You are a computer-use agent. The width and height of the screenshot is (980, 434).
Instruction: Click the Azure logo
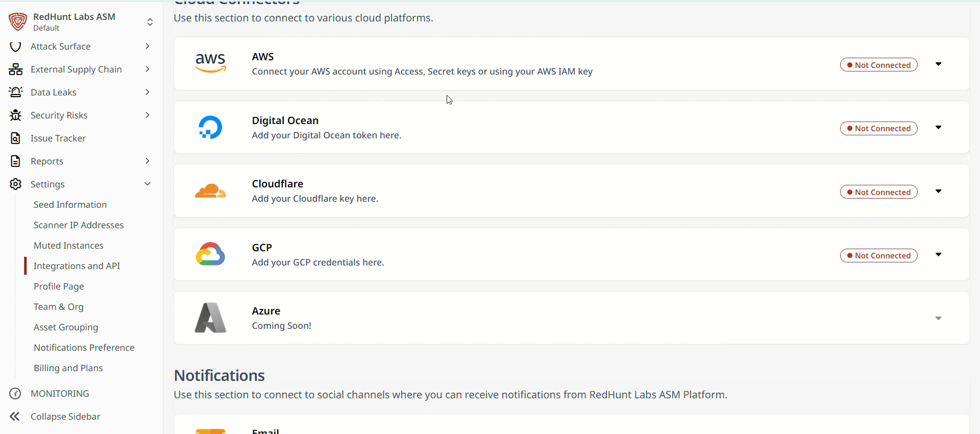pyautogui.click(x=210, y=318)
